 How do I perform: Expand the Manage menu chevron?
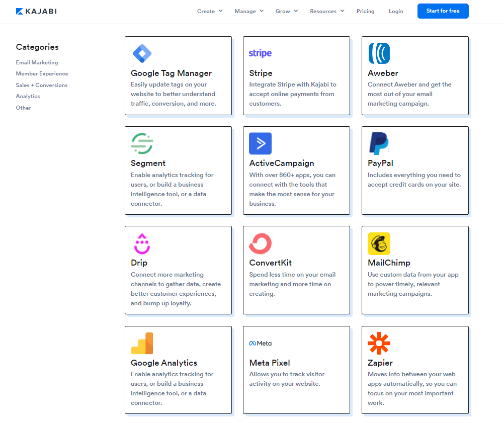[262, 11]
